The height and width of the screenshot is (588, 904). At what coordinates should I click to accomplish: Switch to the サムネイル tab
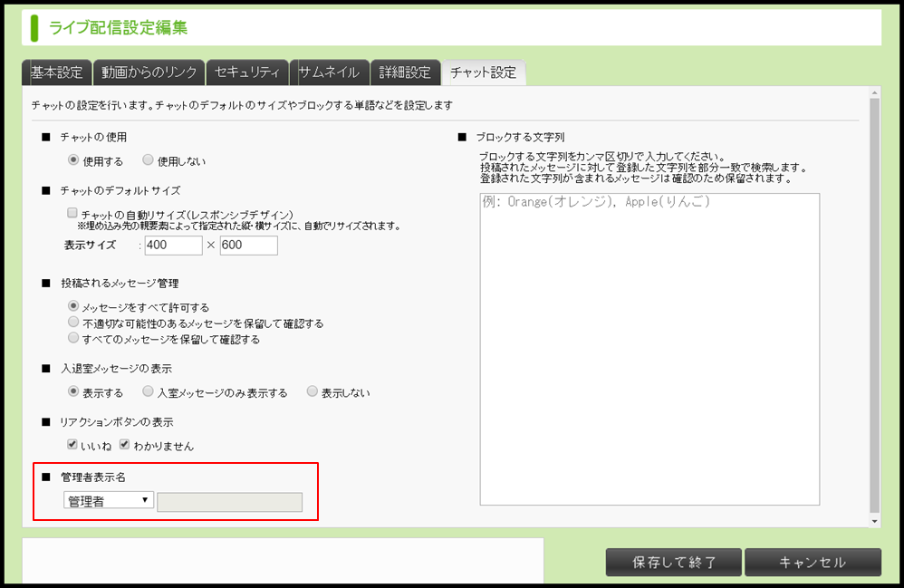tap(329, 72)
